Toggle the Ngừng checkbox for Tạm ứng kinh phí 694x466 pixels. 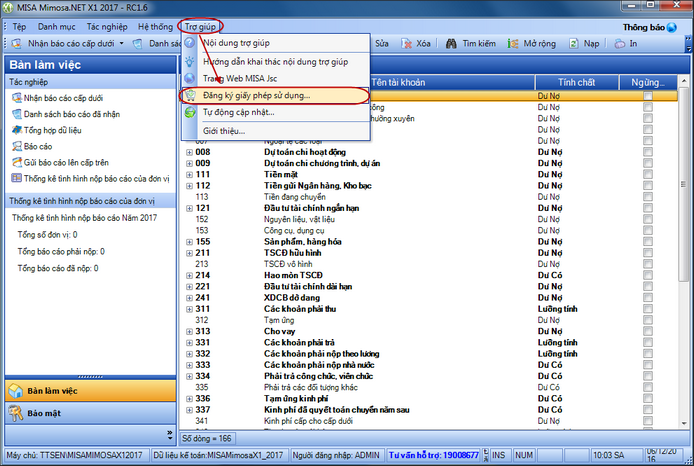(x=648, y=399)
